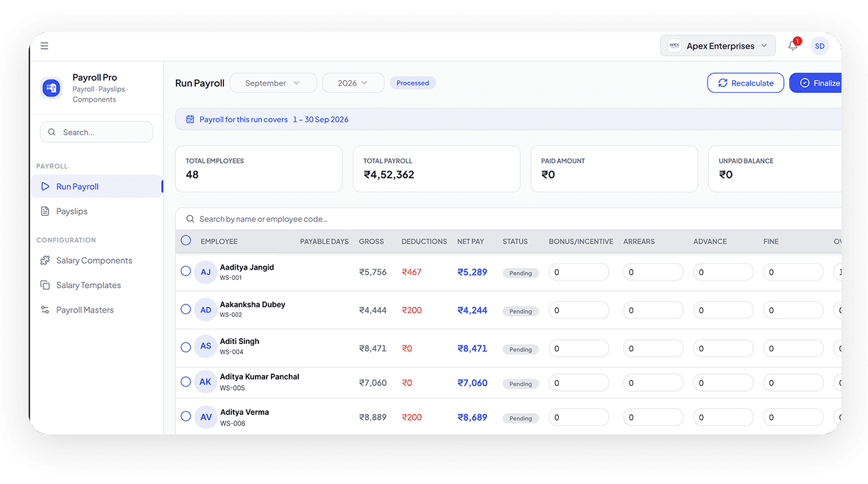Click the Salary Templates copy icon

click(46, 285)
